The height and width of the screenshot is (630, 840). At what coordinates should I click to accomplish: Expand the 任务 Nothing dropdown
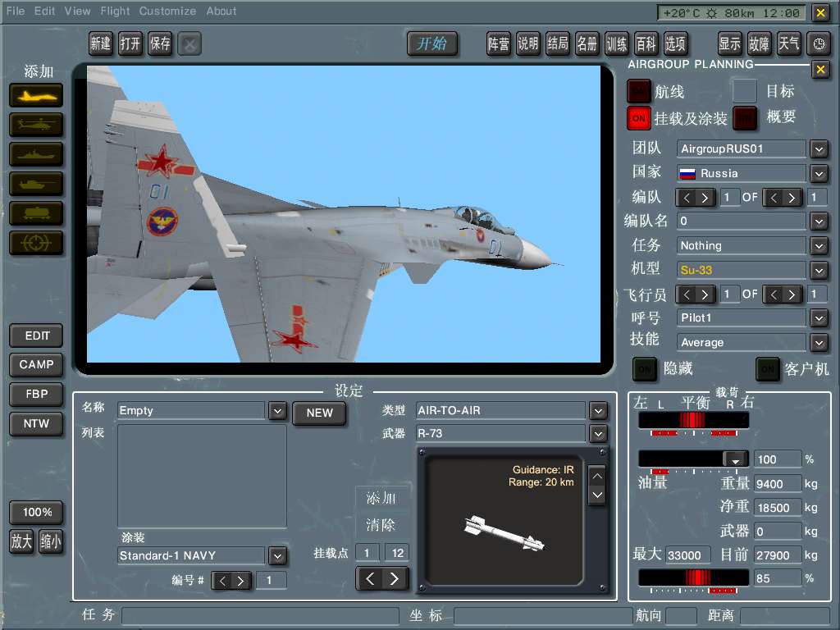819,246
